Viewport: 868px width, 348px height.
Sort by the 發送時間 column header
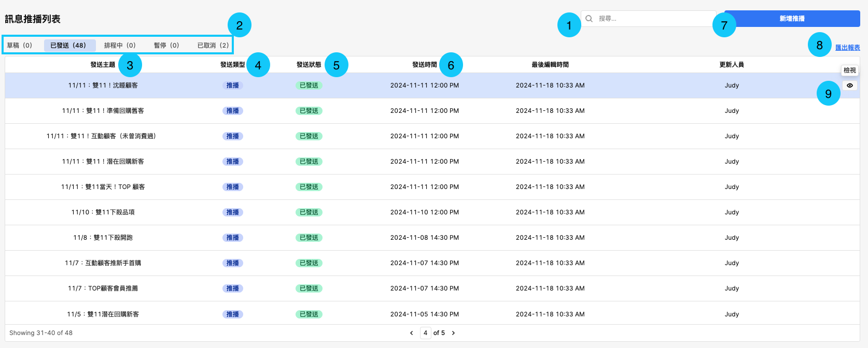tap(424, 65)
